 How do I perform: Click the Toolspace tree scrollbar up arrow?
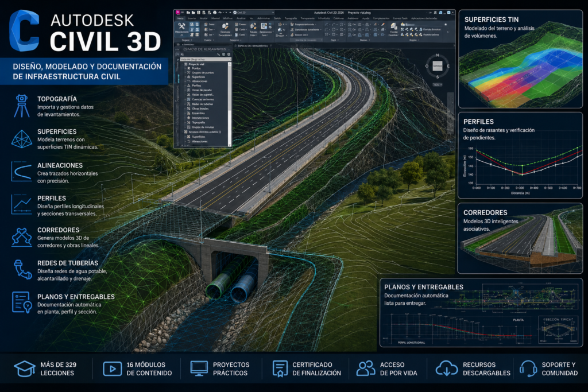click(230, 64)
